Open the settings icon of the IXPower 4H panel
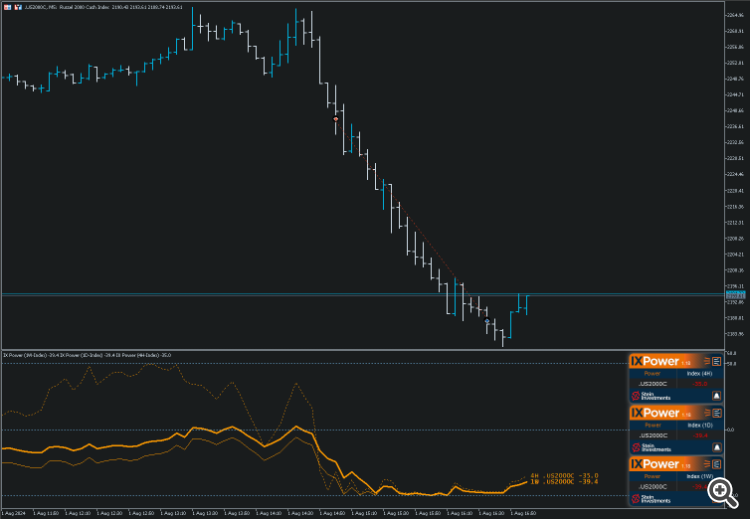 [x=716, y=361]
